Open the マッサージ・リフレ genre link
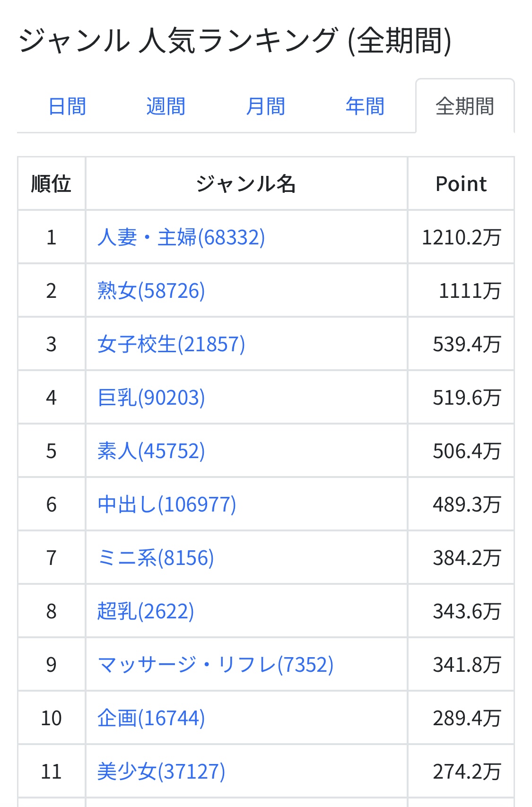The width and height of the screenshot is (532, 807). tap(216, 665)
